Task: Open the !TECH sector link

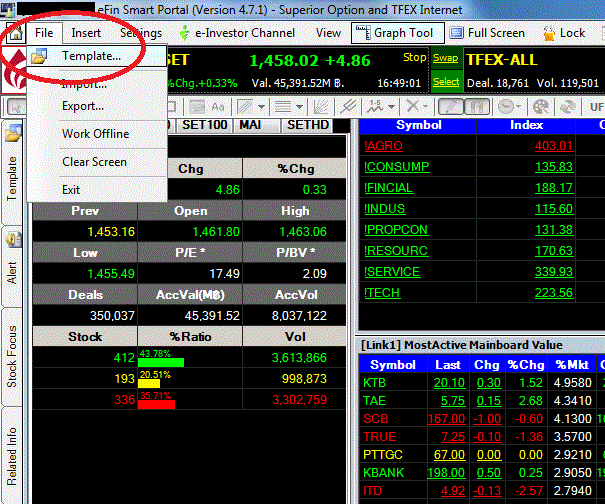Action: 382,293
